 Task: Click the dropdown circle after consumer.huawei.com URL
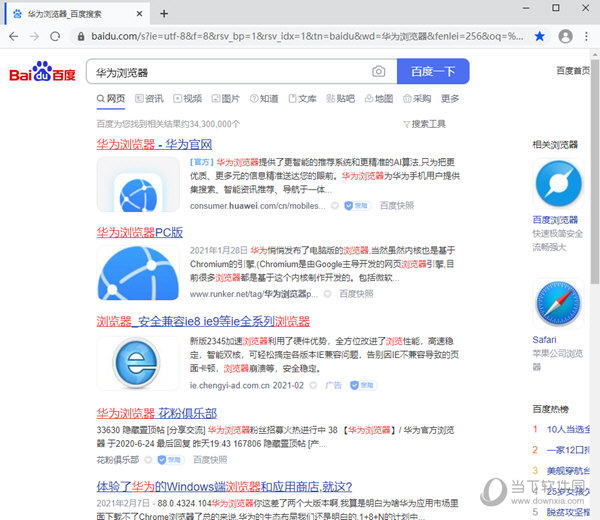click(x=335, y=206)
